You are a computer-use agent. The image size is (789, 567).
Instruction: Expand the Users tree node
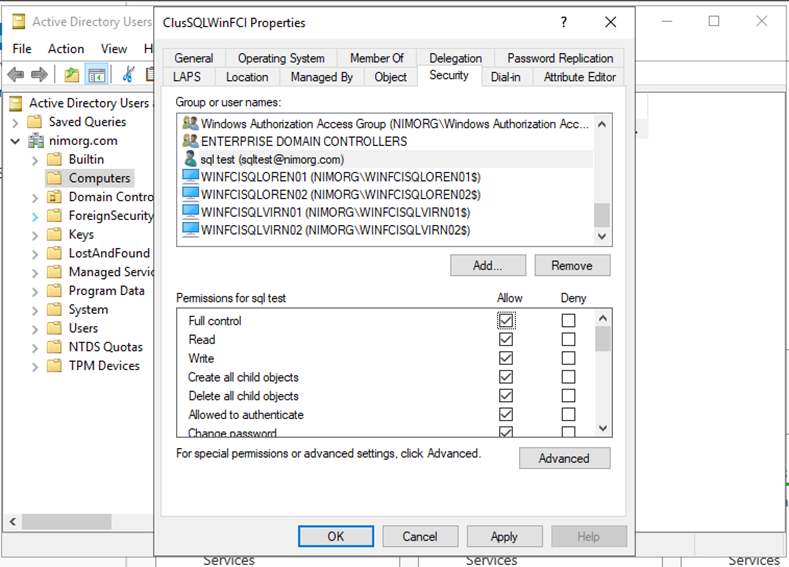point(35,329)
